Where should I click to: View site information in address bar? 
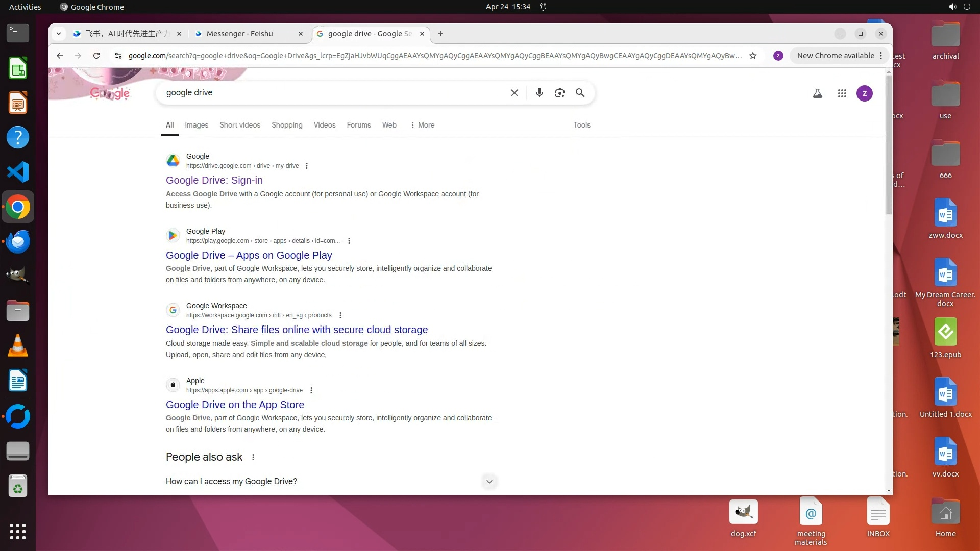click(118, 56)
